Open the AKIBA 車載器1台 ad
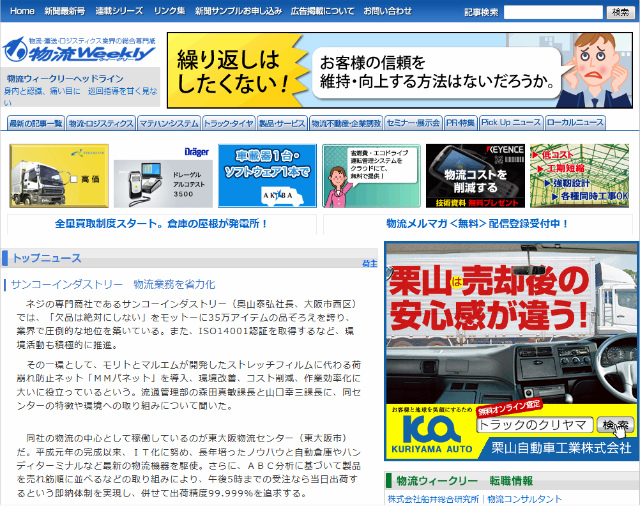 (267, 176)
